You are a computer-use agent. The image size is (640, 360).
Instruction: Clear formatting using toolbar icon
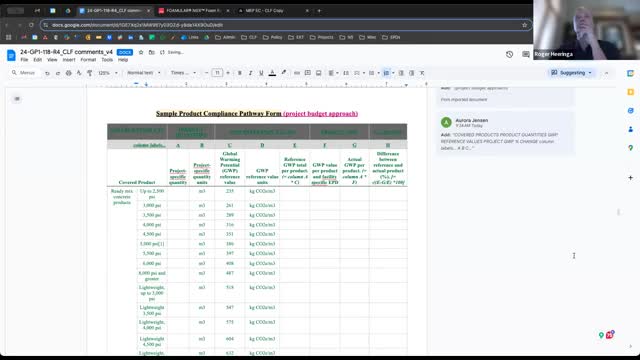(422, 73)
